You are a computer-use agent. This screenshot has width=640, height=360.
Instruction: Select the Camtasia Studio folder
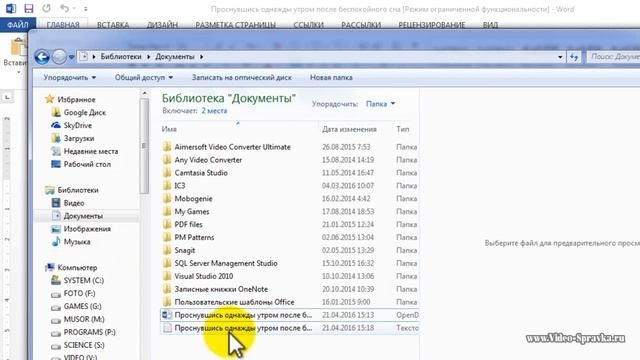(x=201, y=173)
